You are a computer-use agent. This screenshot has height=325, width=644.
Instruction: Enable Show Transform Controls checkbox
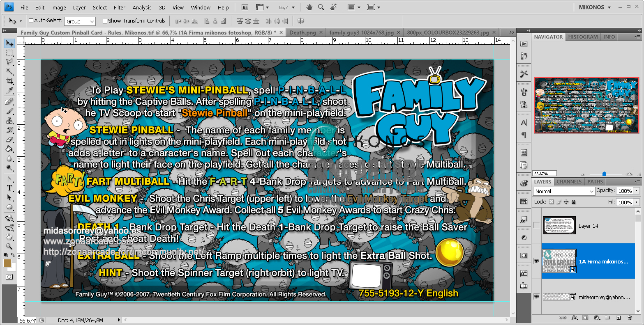tap(105, 21)
